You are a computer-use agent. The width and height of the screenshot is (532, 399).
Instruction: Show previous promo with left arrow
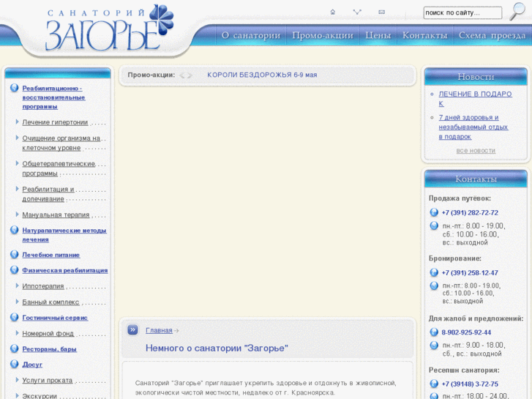pos(182,75)
